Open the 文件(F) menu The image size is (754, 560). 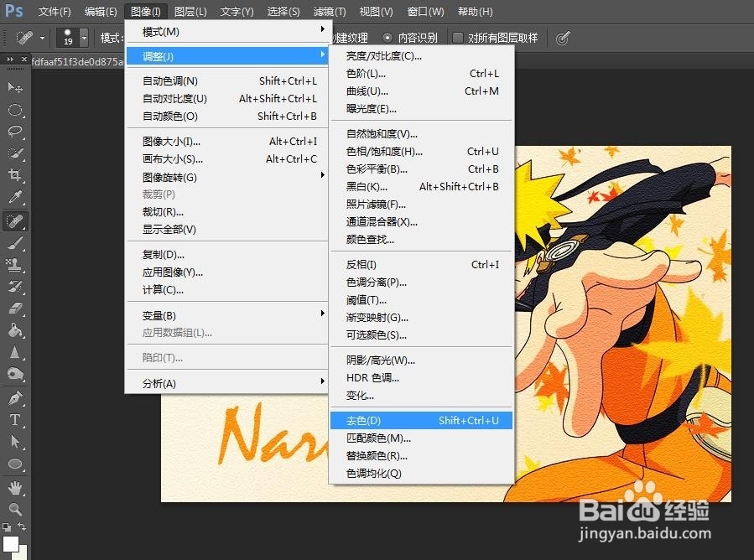pyautogui.click(x=55, y=11)
